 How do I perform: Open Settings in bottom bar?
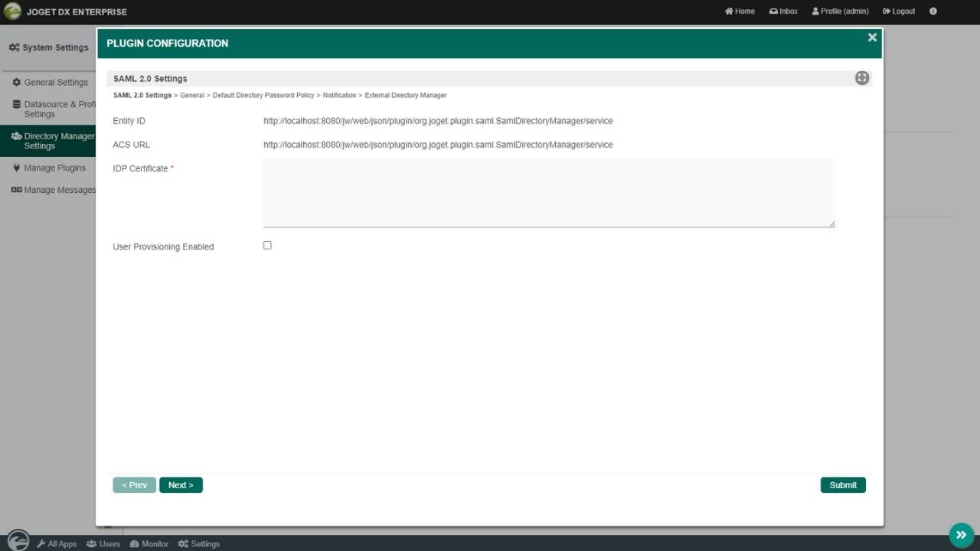click(199, 544)
